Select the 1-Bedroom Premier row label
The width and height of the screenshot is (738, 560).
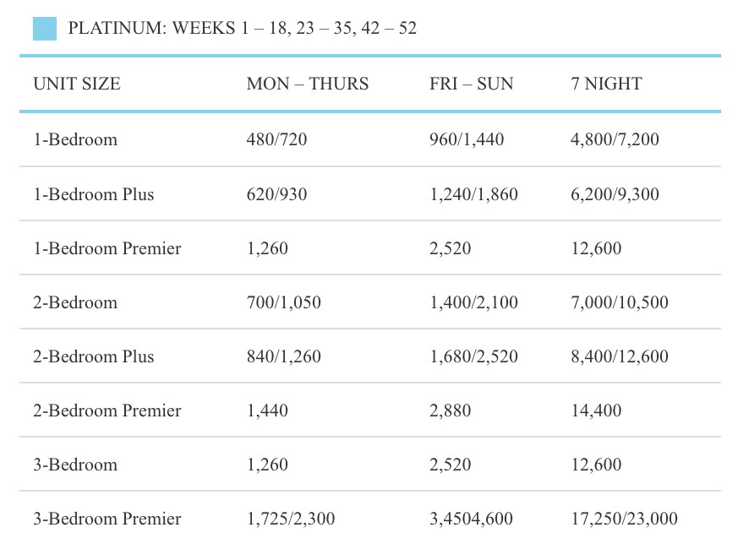107,248
